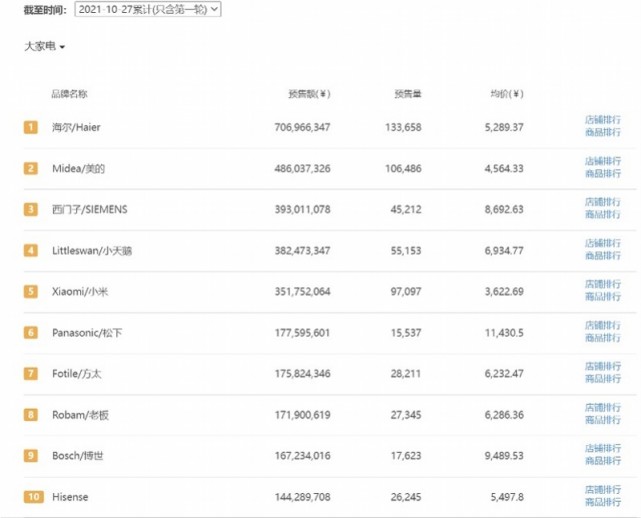
Task: Click the Fotile/方太 brand name
Action: (76, 373)
